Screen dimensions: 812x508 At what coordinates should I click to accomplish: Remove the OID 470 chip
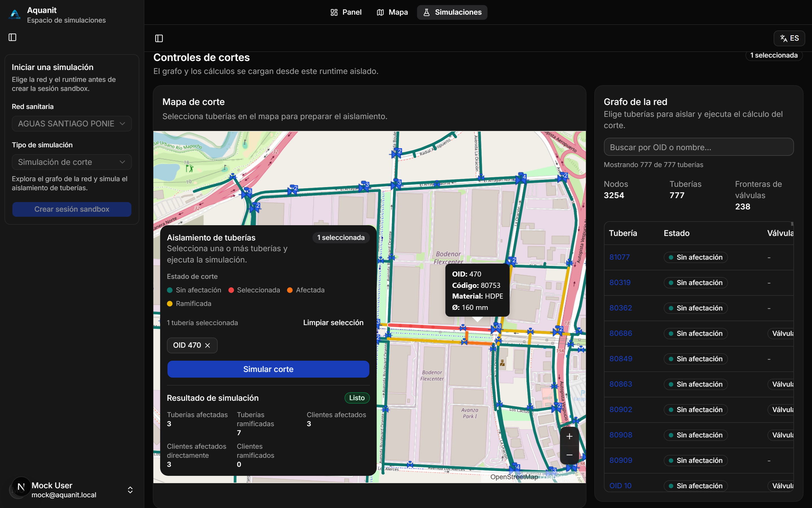tap(208, 345)
